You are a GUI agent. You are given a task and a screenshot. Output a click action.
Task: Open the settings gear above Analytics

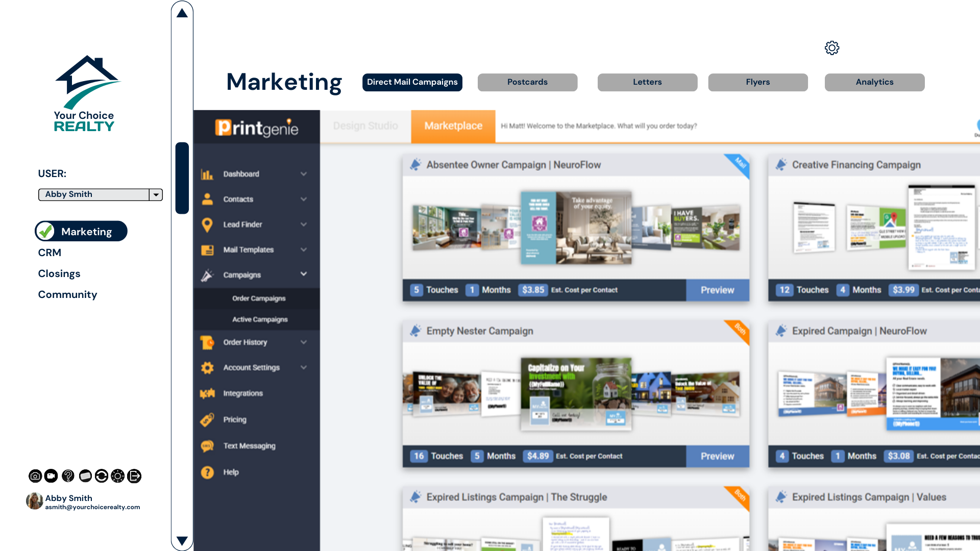click(x=832, y=48)
